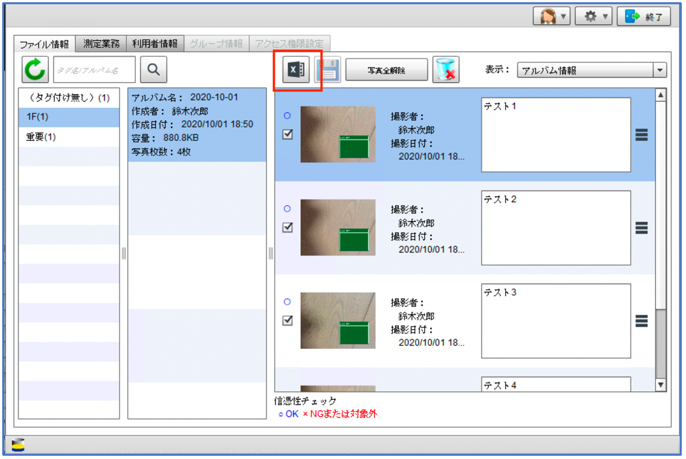Image resolution: width=686 pixels, height=459 pixels.
Task: Open the hamburger menu for テスト2 photo
Action: pos(642,228)
